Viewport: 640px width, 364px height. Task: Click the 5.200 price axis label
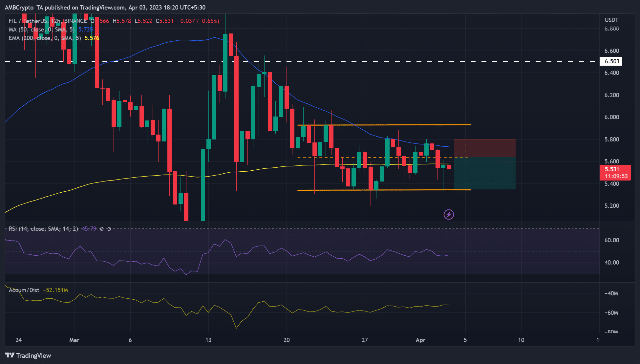pos(612,206)
